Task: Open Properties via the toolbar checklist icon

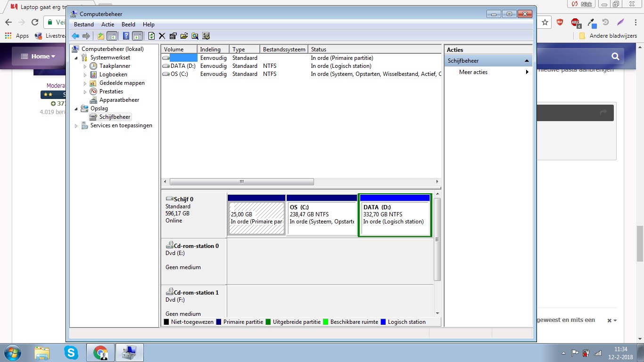Action: [x=173, y=36]
